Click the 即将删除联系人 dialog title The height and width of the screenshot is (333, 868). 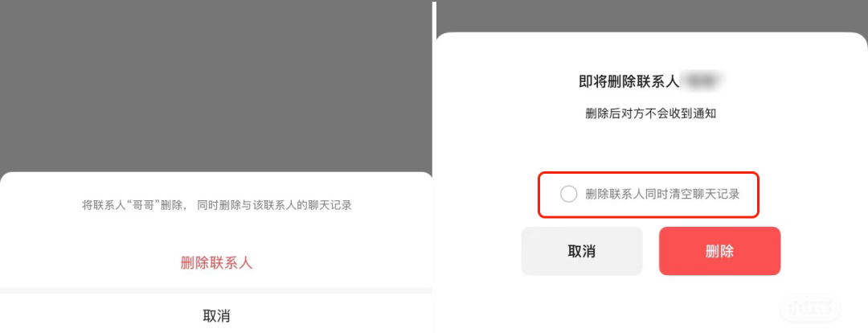click(x=628, y=81)
